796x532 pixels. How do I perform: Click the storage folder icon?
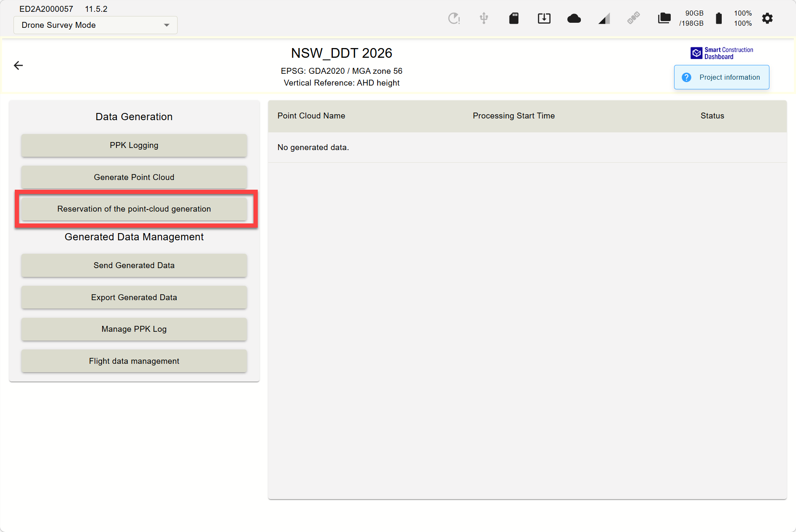click(664, 18)
